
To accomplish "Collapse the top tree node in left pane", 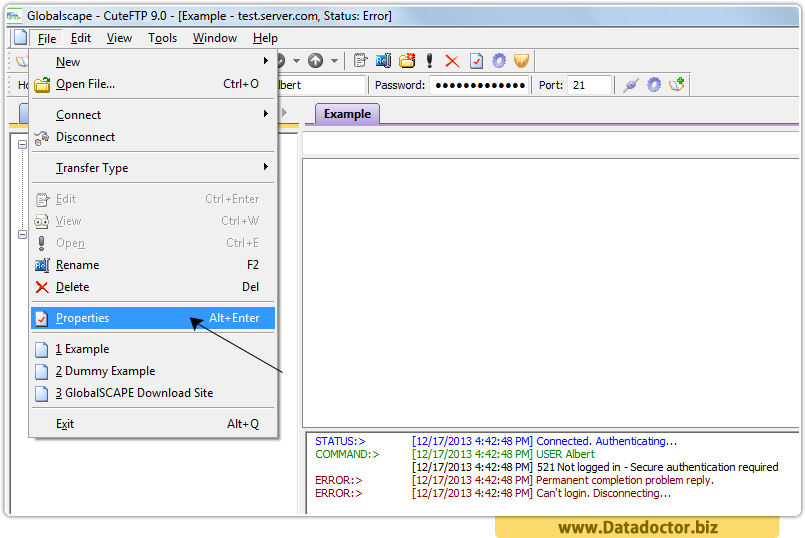I will 22,145.
